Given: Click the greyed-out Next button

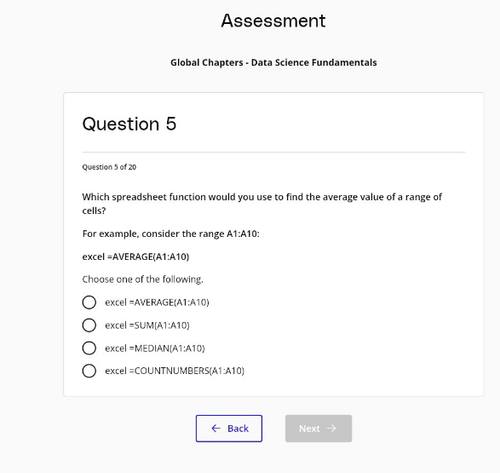Looking at the screenshot, I should click(318, 428).
